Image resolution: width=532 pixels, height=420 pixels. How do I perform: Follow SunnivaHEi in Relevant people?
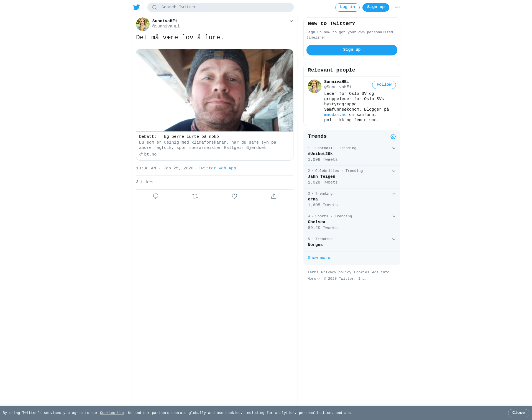(384, 85)
